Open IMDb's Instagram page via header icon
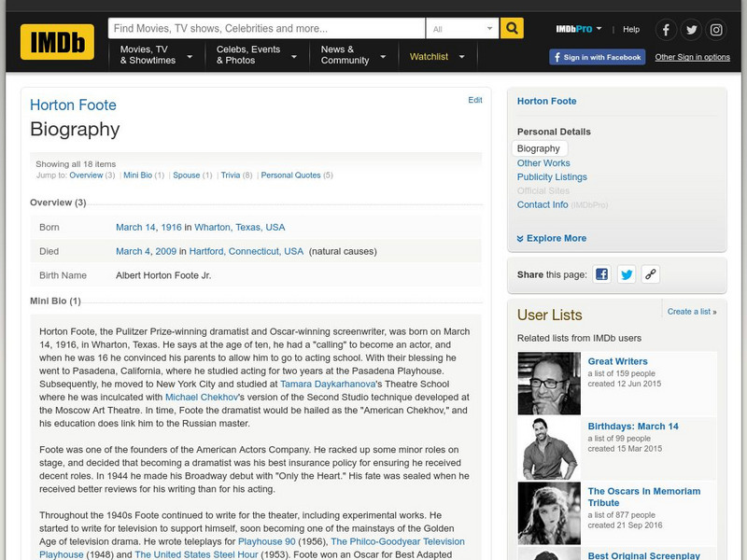The image size is (747, 560). coord(717,28)
